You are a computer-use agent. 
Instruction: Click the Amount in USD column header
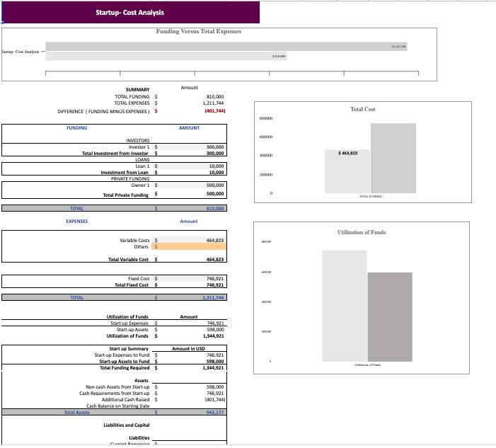click(x=188, y=349)
